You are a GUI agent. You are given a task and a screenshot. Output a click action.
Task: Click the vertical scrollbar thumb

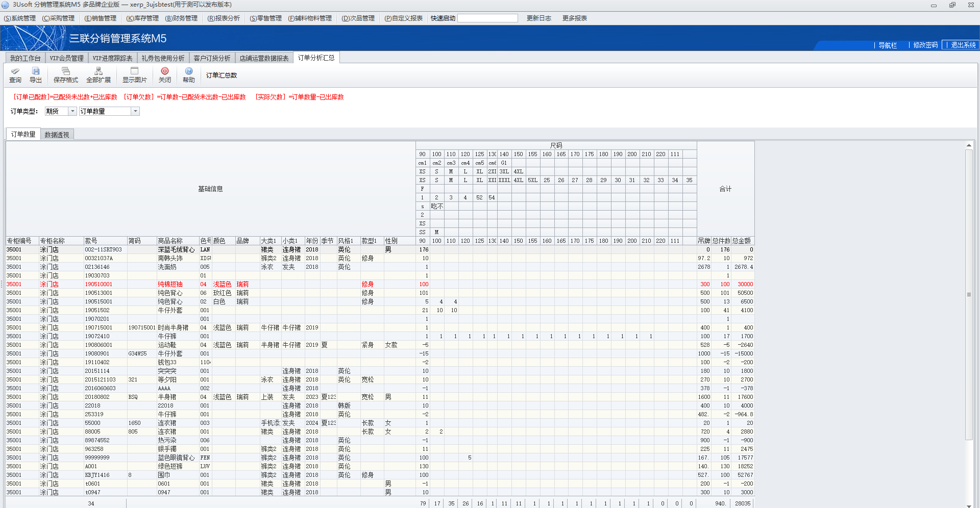[969, 294]
